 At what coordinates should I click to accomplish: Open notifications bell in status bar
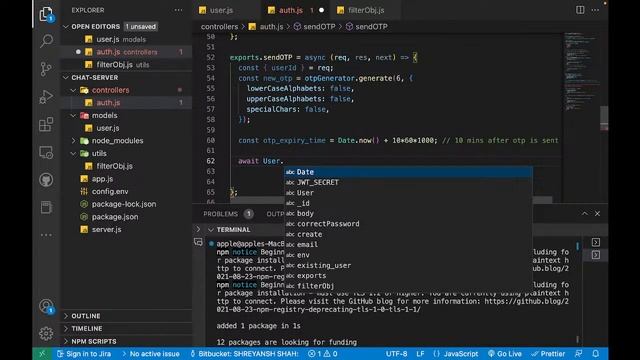(596, 353)
